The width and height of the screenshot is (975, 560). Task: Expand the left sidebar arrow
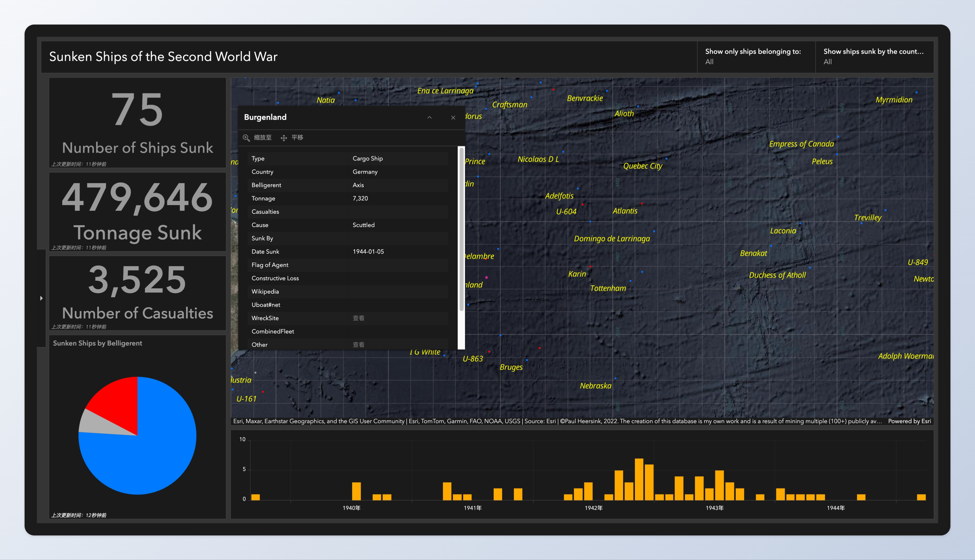[x=41, y=298]
